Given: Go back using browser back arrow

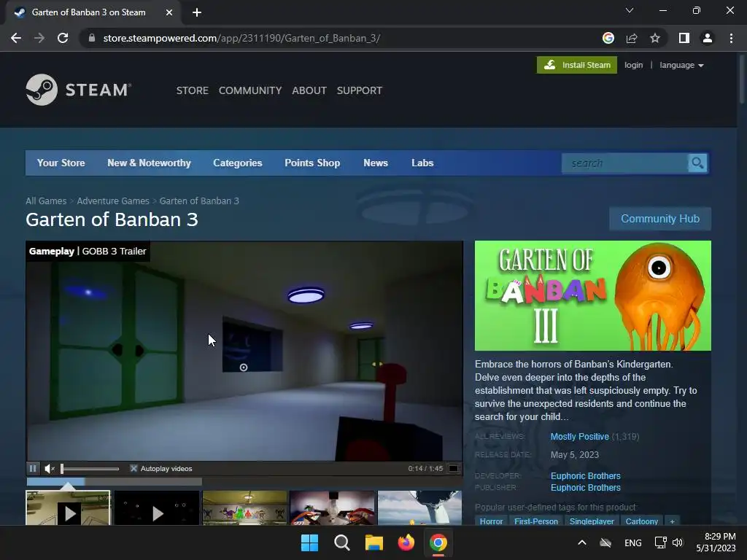Looking at the screenshot, I should coord(16,38).
